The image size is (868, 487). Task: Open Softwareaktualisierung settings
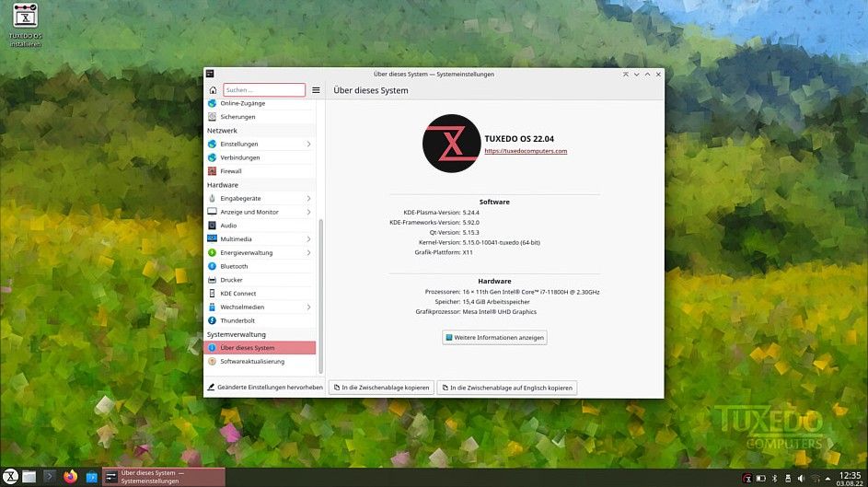point(260,362)
